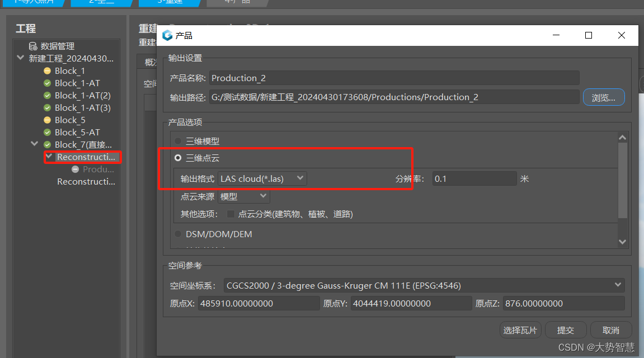Image resolution: width=644 pixels, height=358 pixels.
Task: Open the 点云来源 模型 dropdown
Action: [x=243, y=196]
